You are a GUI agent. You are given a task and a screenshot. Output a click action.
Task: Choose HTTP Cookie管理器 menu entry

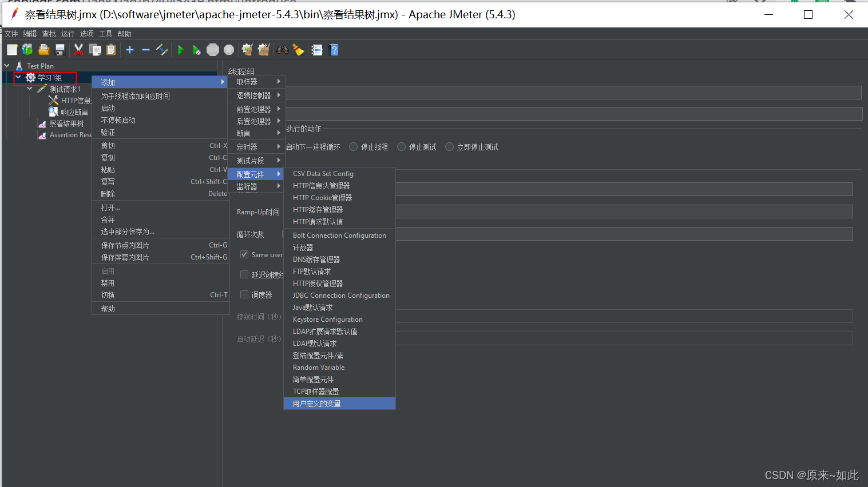coord(339,198)
